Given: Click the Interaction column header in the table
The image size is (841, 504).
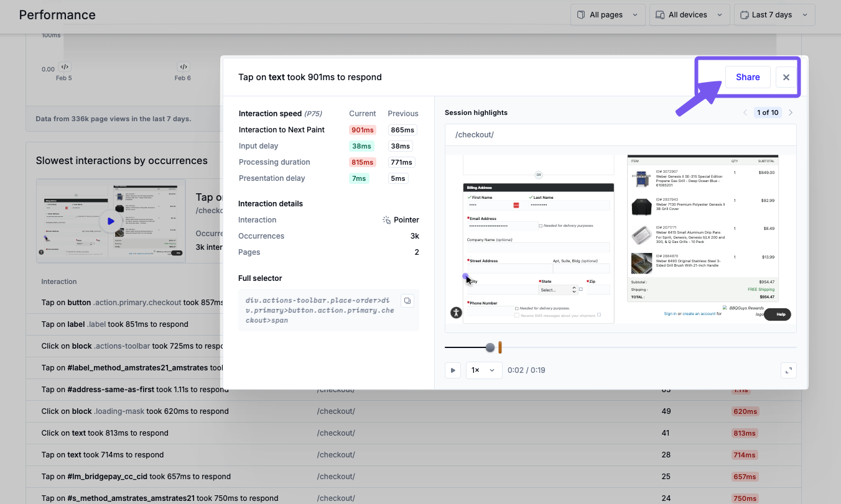Looking at the screenshot, I should coord(59,282).
